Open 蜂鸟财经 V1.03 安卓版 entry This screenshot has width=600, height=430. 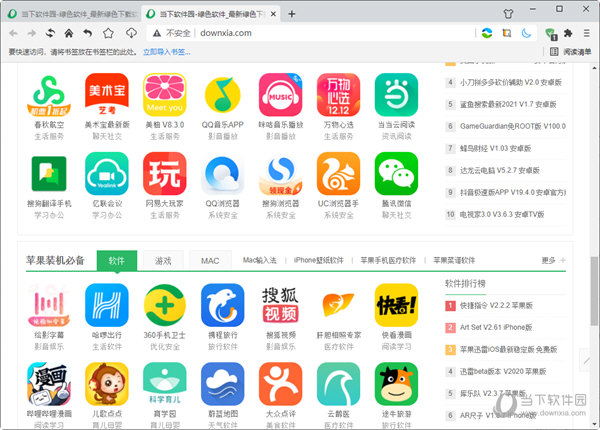coord(495,148)
